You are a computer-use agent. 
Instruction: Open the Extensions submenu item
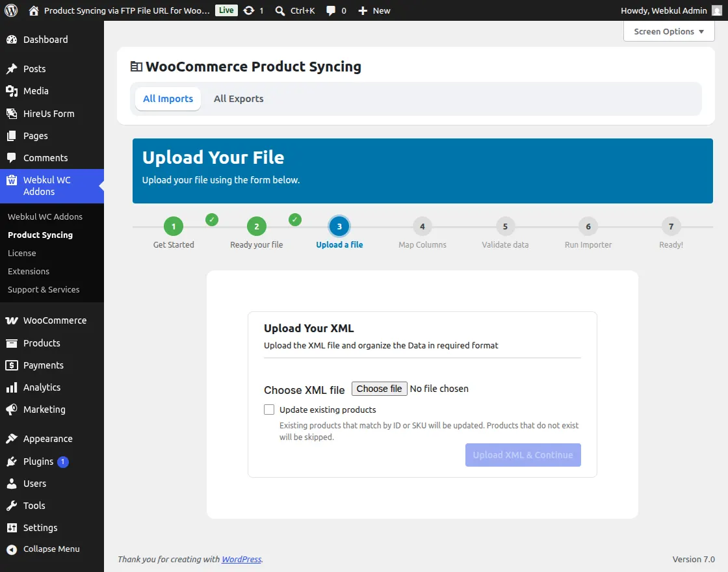pyautogui.click(x=29, y=271)
